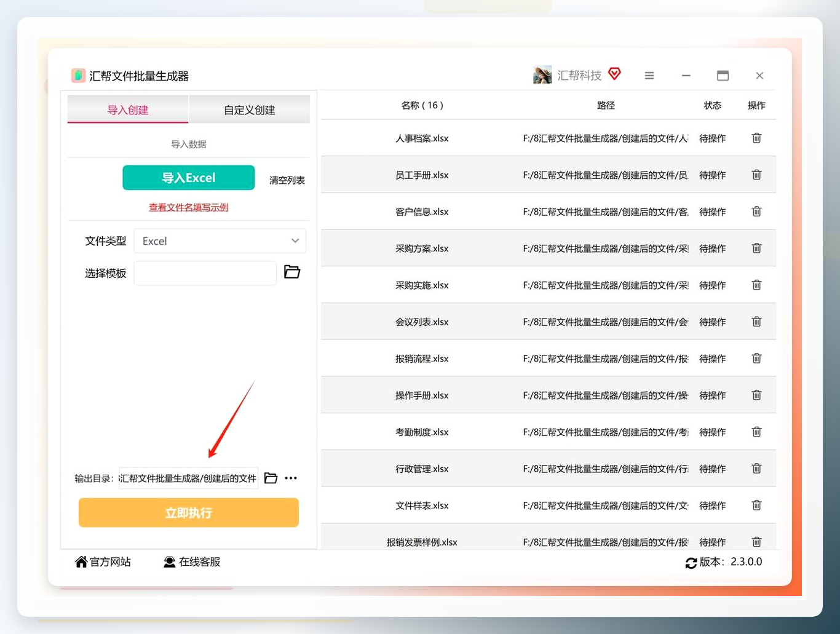
Task: Delete the 员工手册.xlsx row
Action: [756, 175]
